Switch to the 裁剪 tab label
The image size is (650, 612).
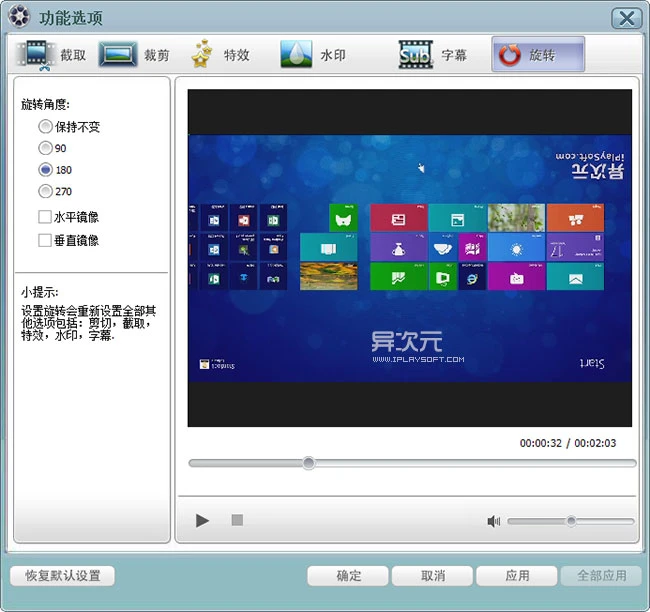157,55
